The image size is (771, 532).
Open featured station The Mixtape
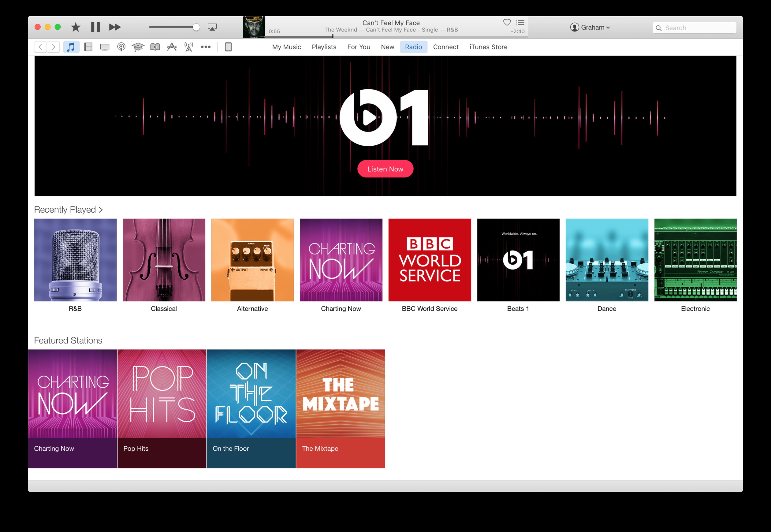tap(341, 409)
